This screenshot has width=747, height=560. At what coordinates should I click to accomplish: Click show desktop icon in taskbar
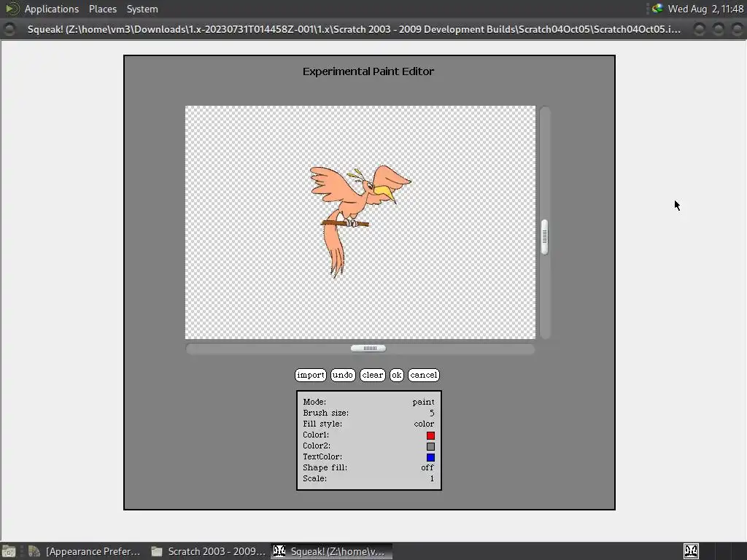tap(9, 551)
